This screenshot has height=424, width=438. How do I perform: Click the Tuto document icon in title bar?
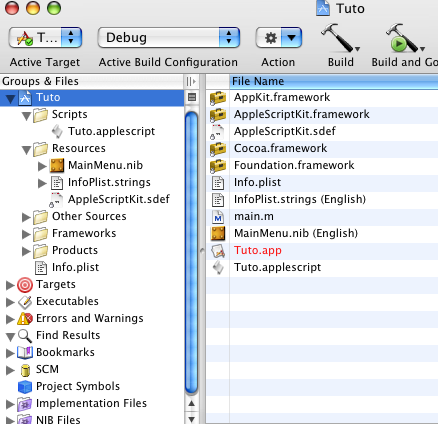(x=323, y=8)
